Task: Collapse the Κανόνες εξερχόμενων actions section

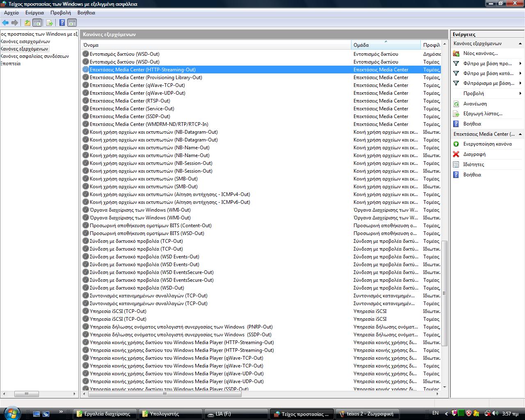Action: tap(520, 43)
